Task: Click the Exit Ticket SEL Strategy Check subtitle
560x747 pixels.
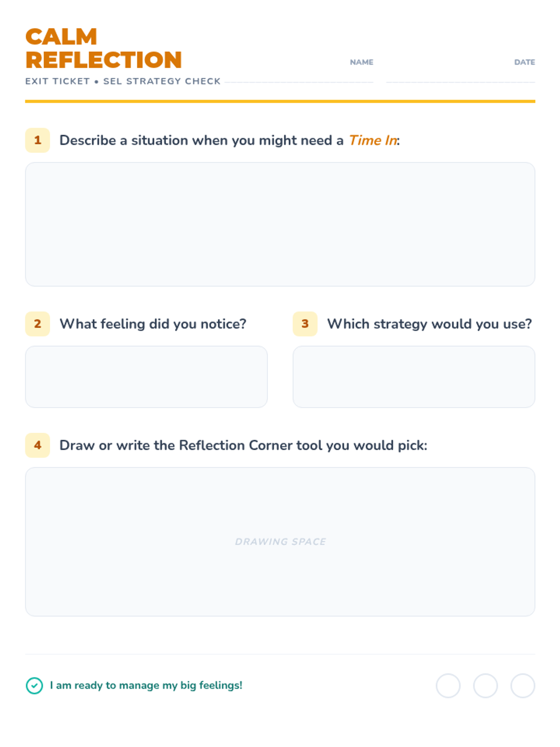Action: (123, 81)
